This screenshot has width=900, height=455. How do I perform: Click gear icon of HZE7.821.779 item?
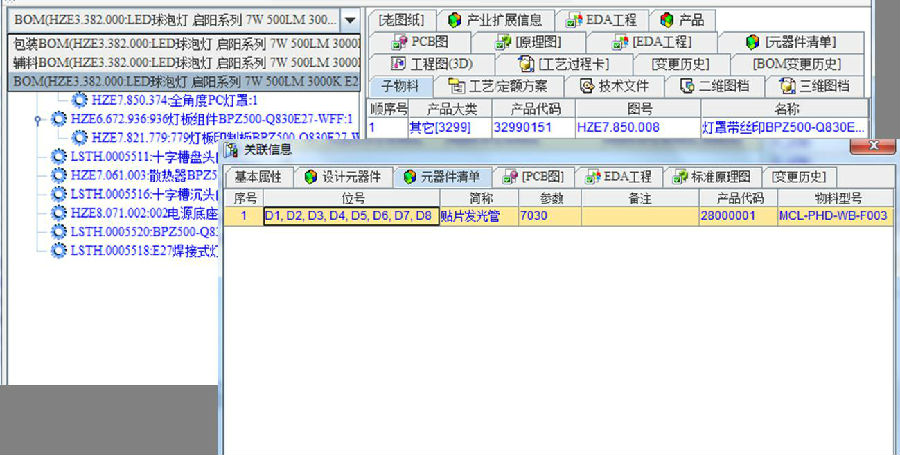(x=79, y=138)
